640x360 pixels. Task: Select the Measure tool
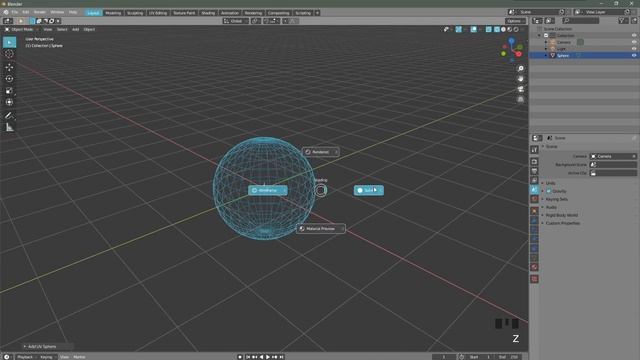(9, 128)
